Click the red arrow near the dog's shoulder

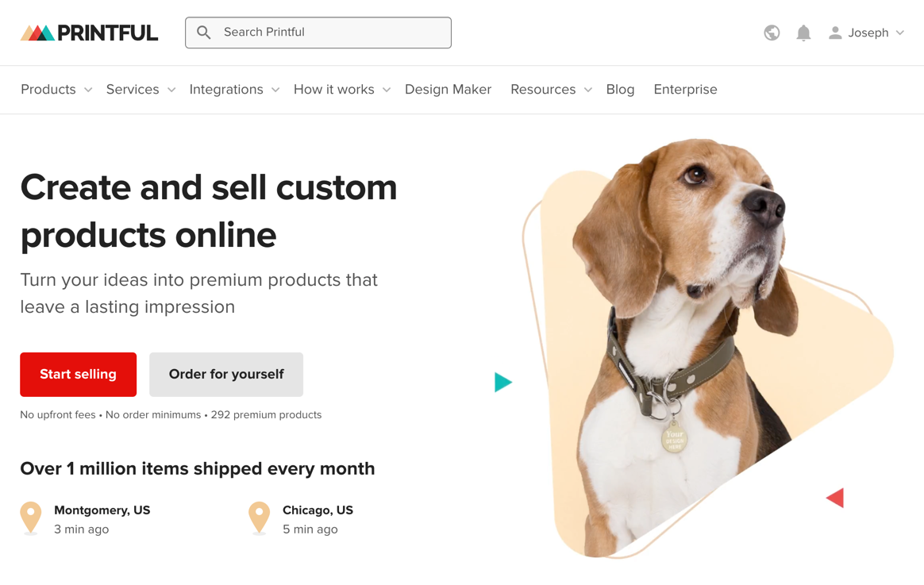[835, 498]
